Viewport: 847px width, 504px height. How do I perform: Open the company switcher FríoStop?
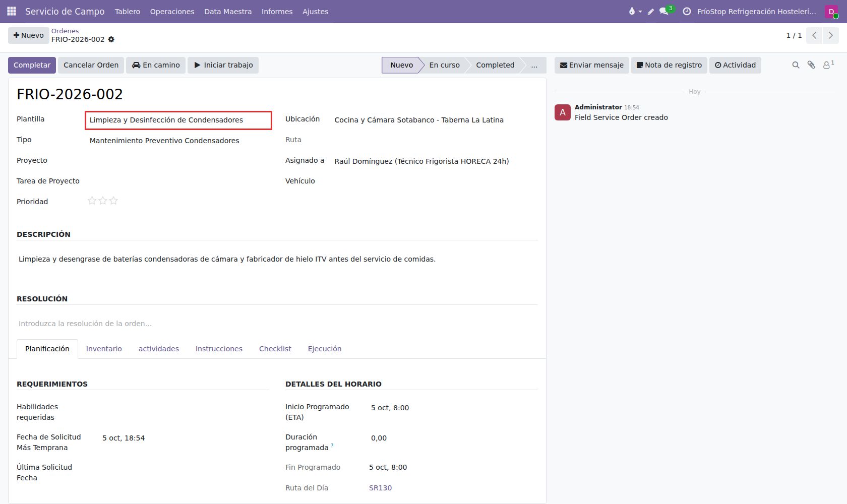(x=756, y=11)
